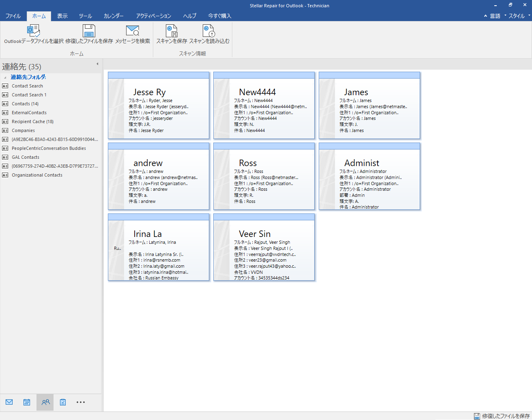Click icon beside Companies folder
Screen dimensions: 532x420
coord(5,130)
